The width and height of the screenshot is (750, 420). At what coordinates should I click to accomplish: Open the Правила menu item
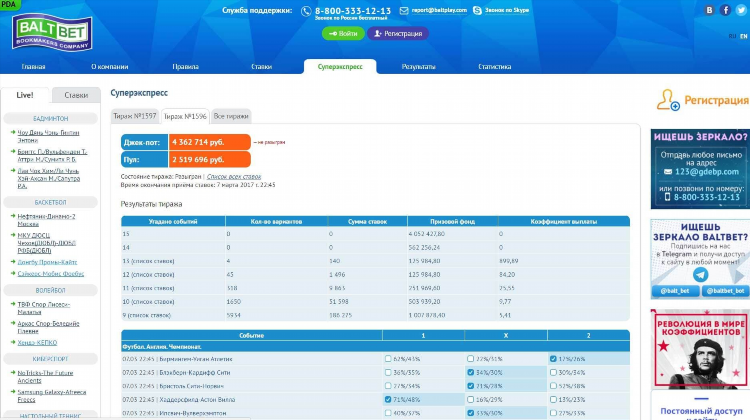pos(186,66)
